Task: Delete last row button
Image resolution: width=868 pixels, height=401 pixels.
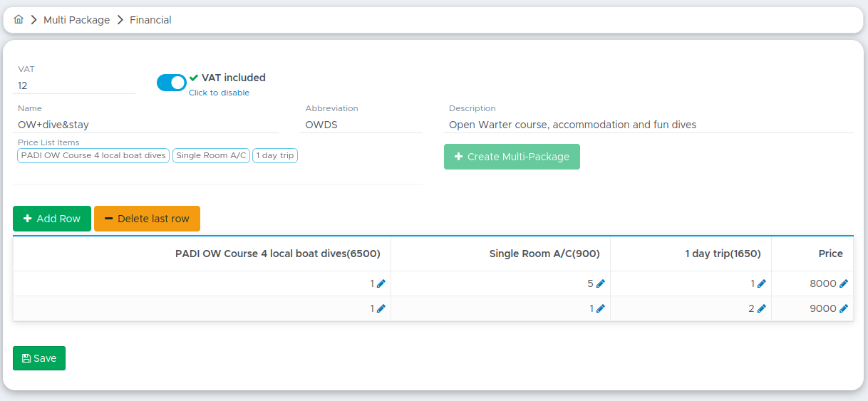Action: click(x=147, y=219)
